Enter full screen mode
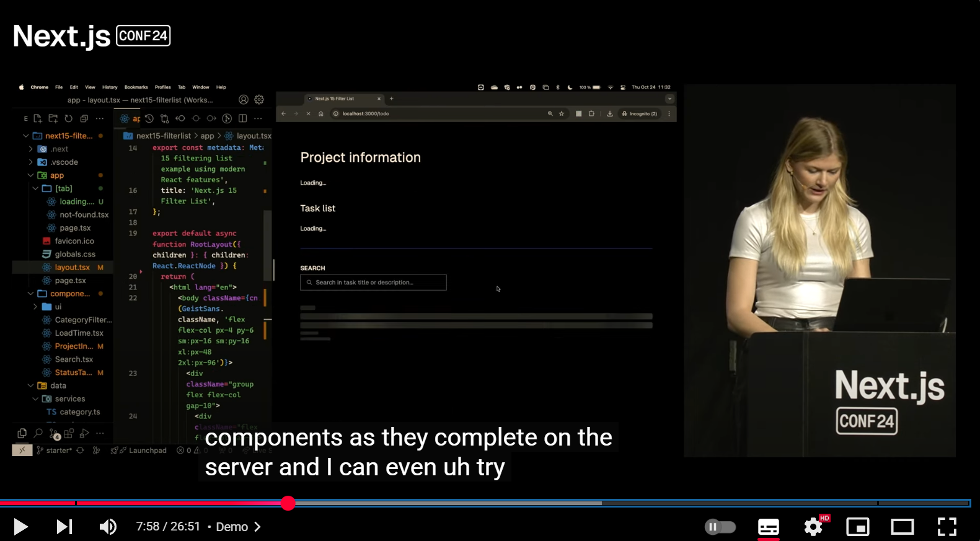The image size is (980, 541). [x=947, y=527]
